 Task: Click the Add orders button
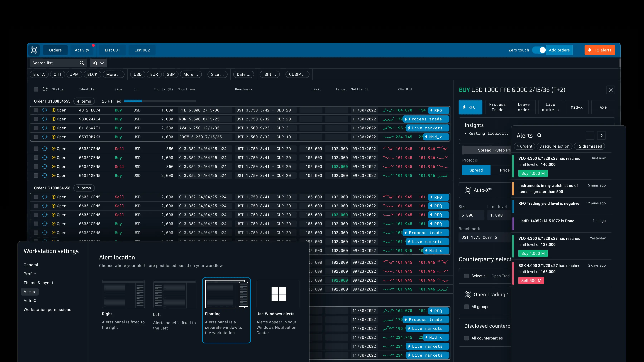click(x=559, y=50)
